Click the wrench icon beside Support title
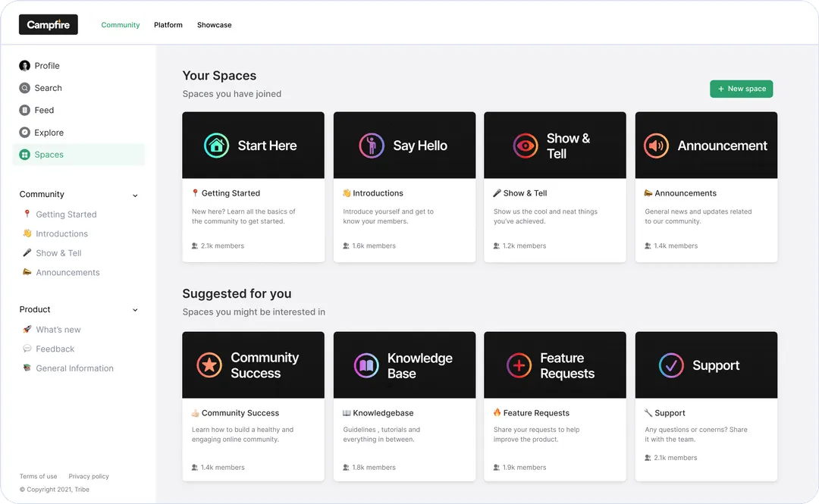The width and height of the screenshot is (819, 504). coord(648,412)
